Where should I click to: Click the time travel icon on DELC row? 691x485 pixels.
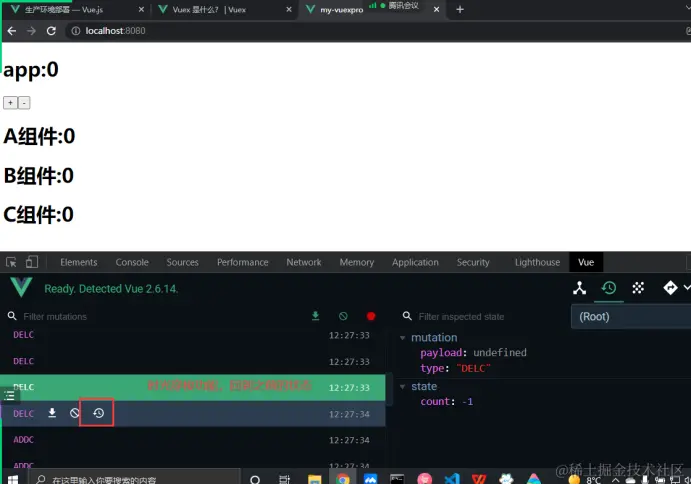tap(98, 413)
